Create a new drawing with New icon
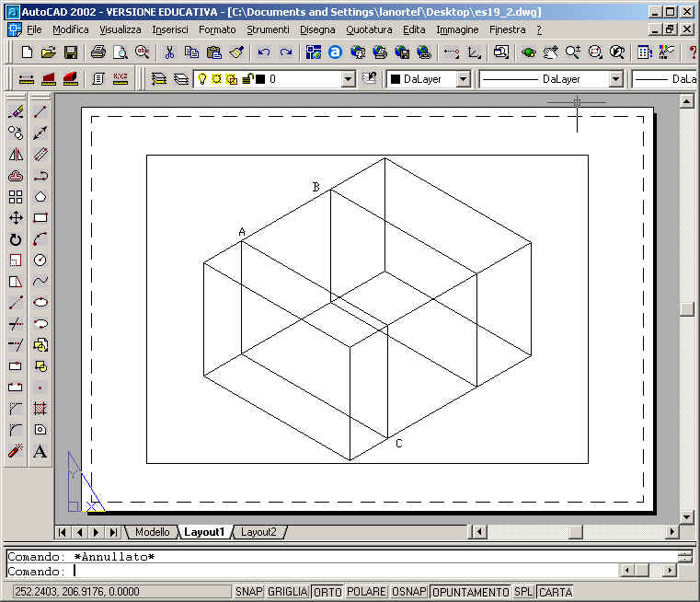 (x=27, y=52)
